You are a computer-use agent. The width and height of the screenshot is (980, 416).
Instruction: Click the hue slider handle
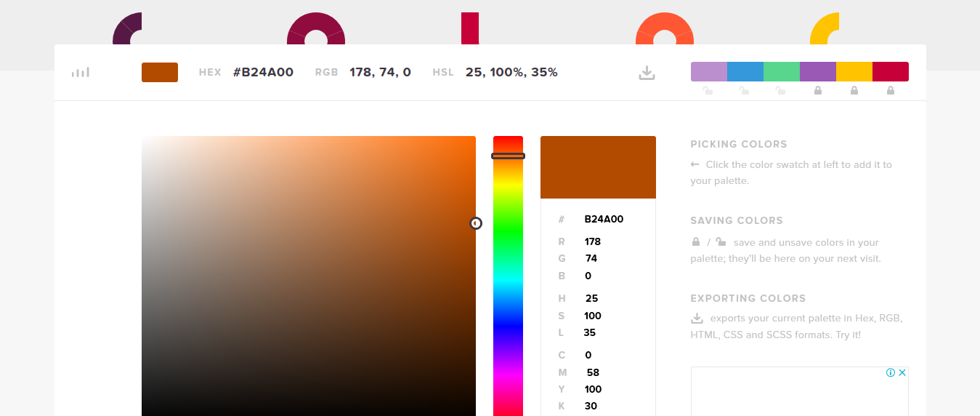pyautogui.click(x=508, y=156)
